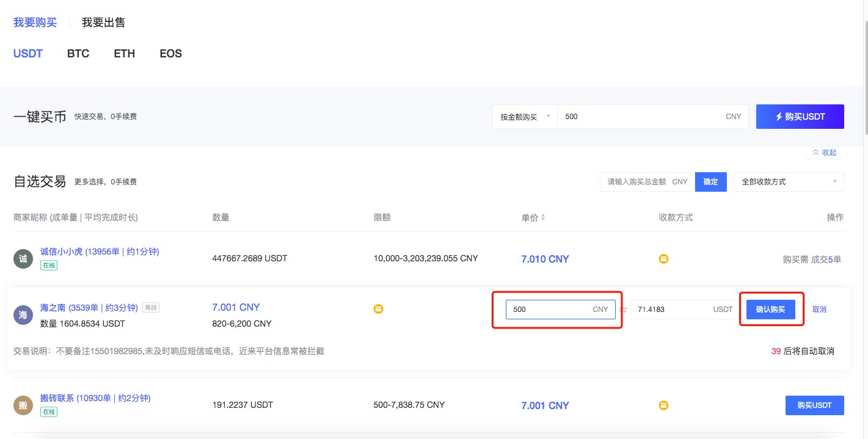
Task: Click the yellow payment method icon in 诚信小小虎 row
Action: [x=663, y=258]
